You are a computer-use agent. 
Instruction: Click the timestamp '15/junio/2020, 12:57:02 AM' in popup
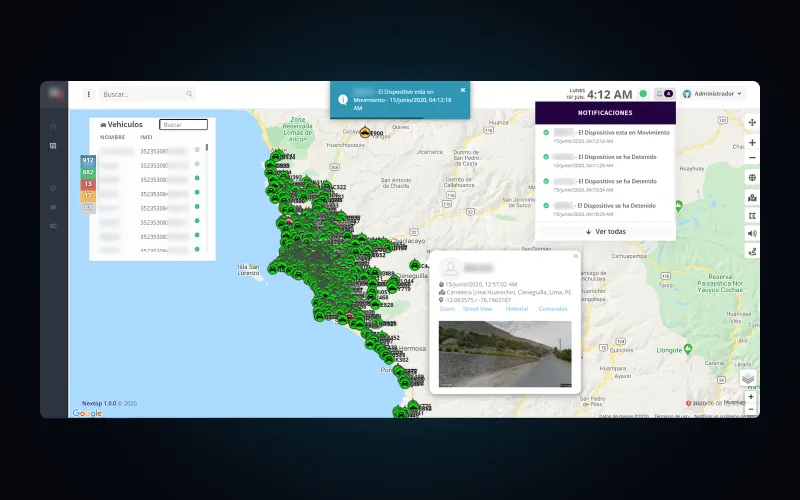pyautogui.click(x=481, y=284)
